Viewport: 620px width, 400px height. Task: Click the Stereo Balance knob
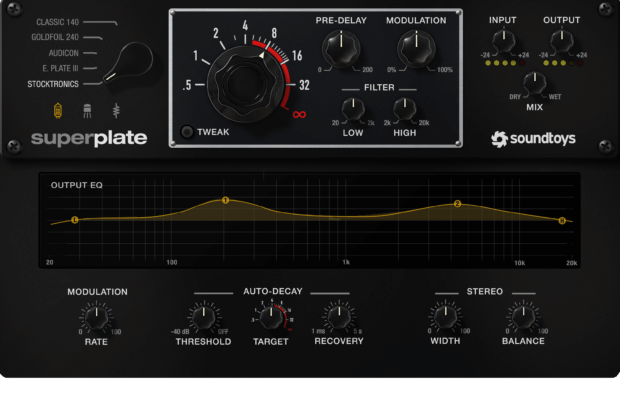[x=524, y=316]
